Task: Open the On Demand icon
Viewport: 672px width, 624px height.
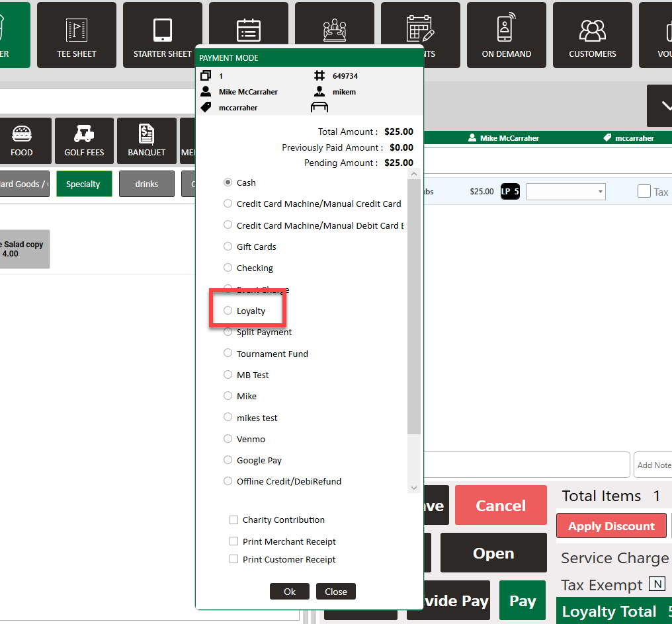Action: coord(506,30)
